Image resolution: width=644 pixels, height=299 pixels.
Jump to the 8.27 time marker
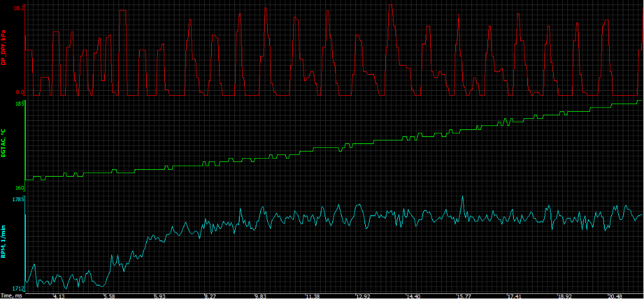click(x=210, y=296)
